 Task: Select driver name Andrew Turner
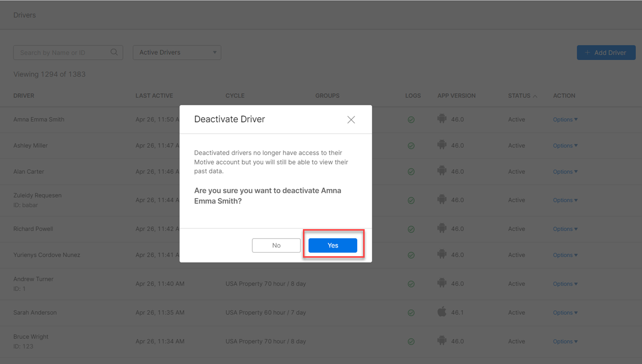(33, 279)
